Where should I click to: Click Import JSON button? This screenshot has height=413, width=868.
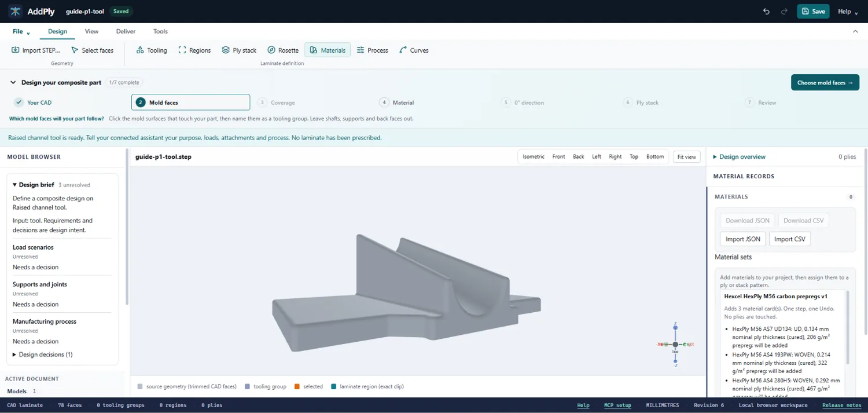[743, 239]
